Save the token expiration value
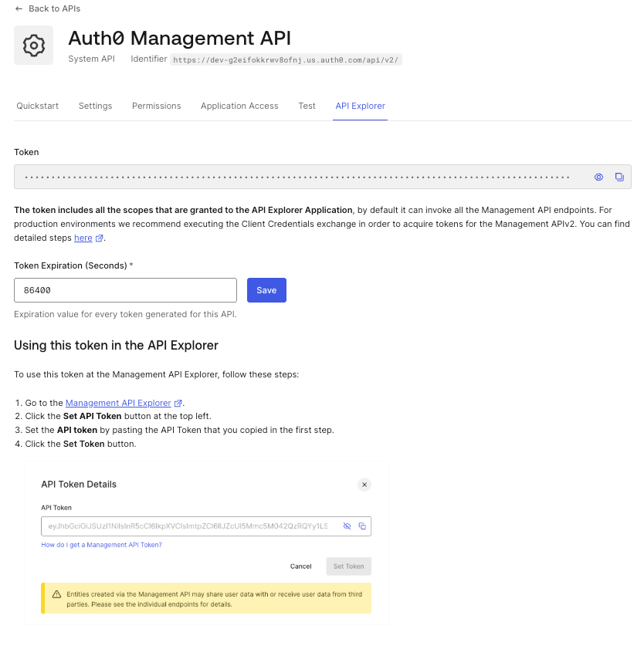This screenshot has width=644, height=656. tap(266, 290)
